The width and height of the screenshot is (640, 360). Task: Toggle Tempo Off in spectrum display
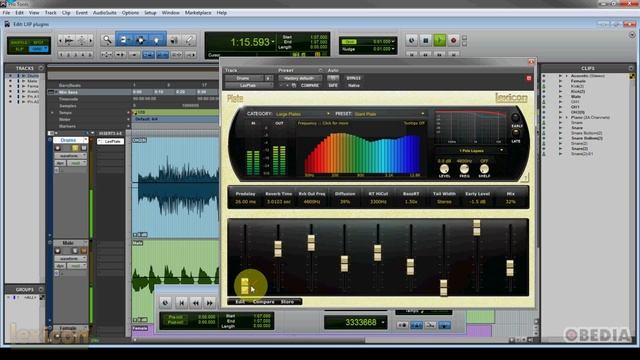(x=414, y=123)
